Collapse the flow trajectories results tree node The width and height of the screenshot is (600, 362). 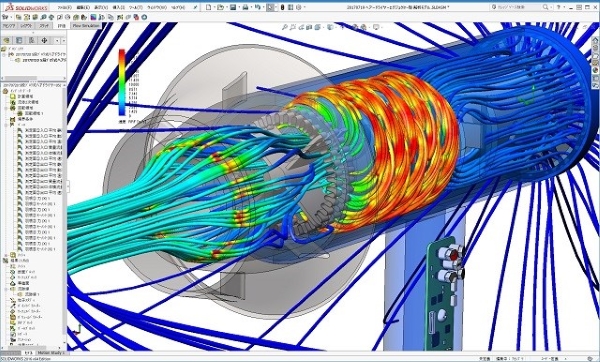point(5,289)
